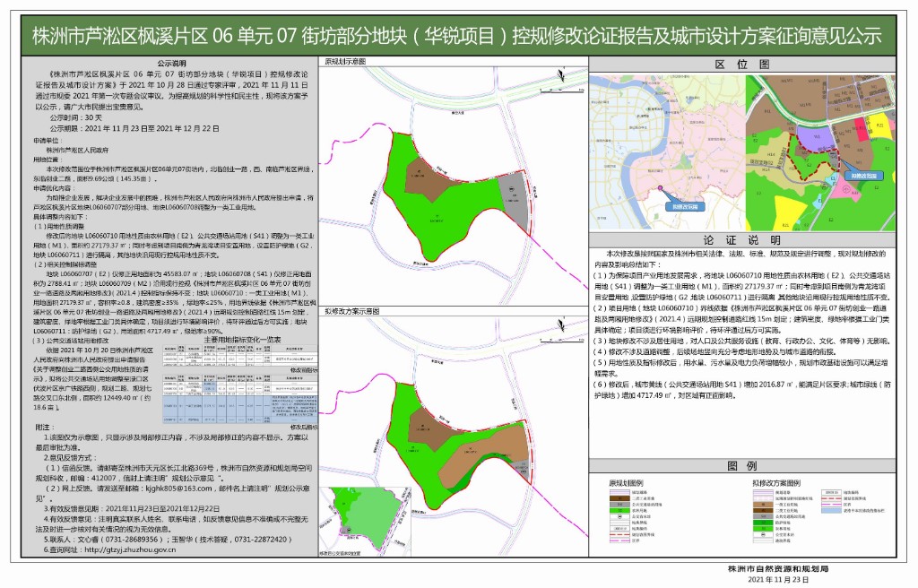Select the 区位图 section header
Image resolution: width=918 pixels, height=588 pixels.
point(742,64)
